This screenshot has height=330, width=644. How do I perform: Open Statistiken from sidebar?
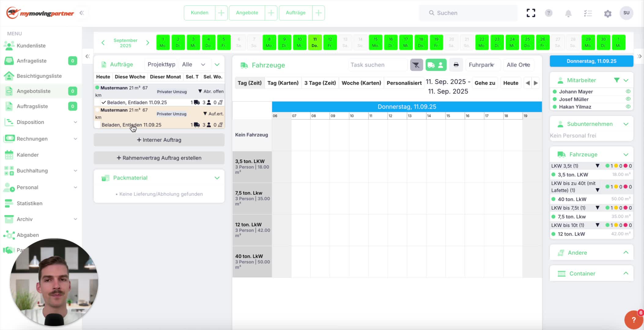[30, 204]
